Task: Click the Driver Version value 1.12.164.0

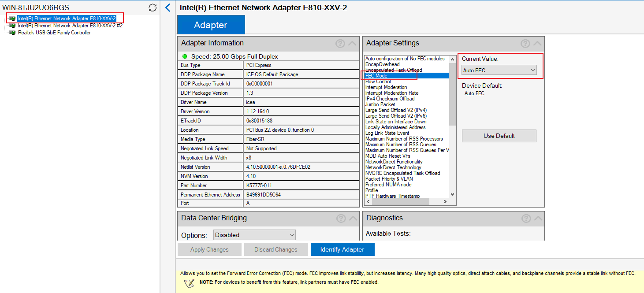Action: (258, 111)
